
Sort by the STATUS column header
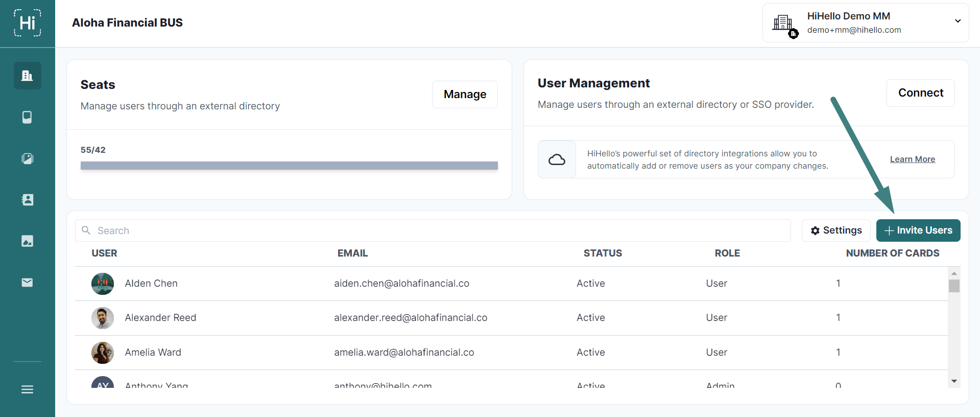click(603, 253)
